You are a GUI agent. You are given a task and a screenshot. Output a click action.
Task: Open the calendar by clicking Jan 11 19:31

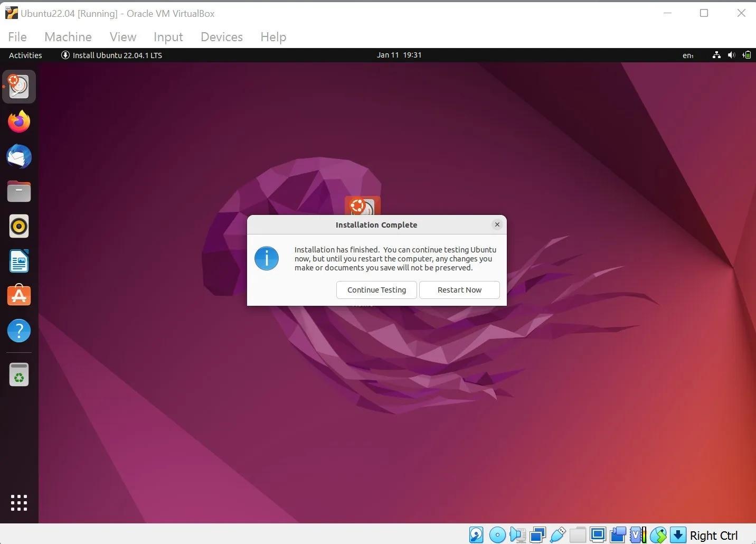point(400,55)
